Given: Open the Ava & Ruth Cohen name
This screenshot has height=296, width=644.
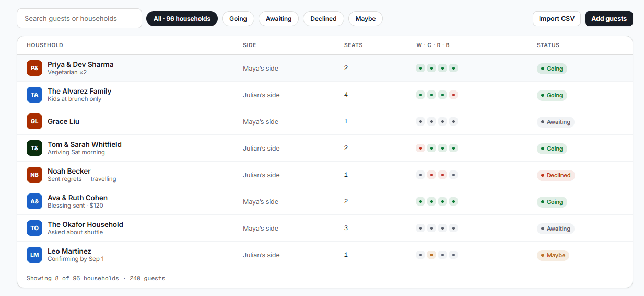Looking at the screenshot, I should (x=77, y=198).
